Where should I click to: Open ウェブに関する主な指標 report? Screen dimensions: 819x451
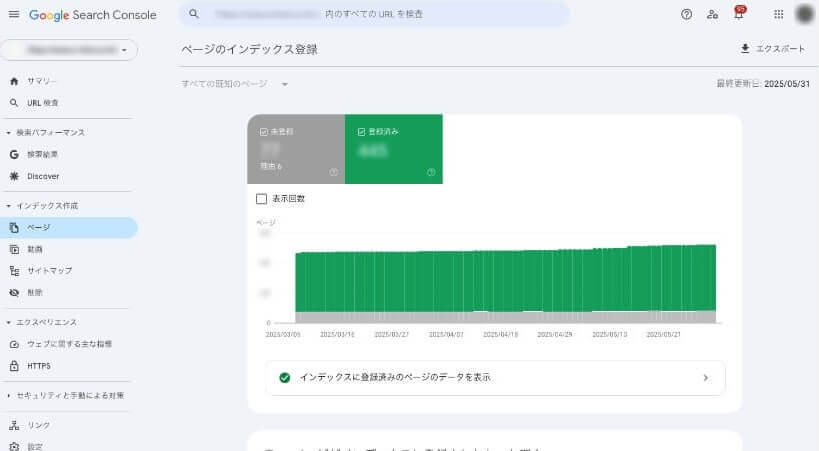(69, 344)
